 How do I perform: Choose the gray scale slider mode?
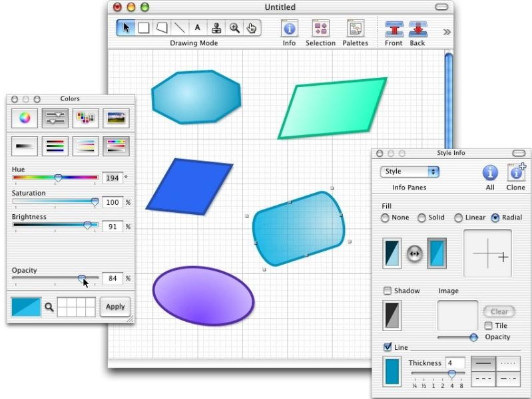tap(25, 146)
